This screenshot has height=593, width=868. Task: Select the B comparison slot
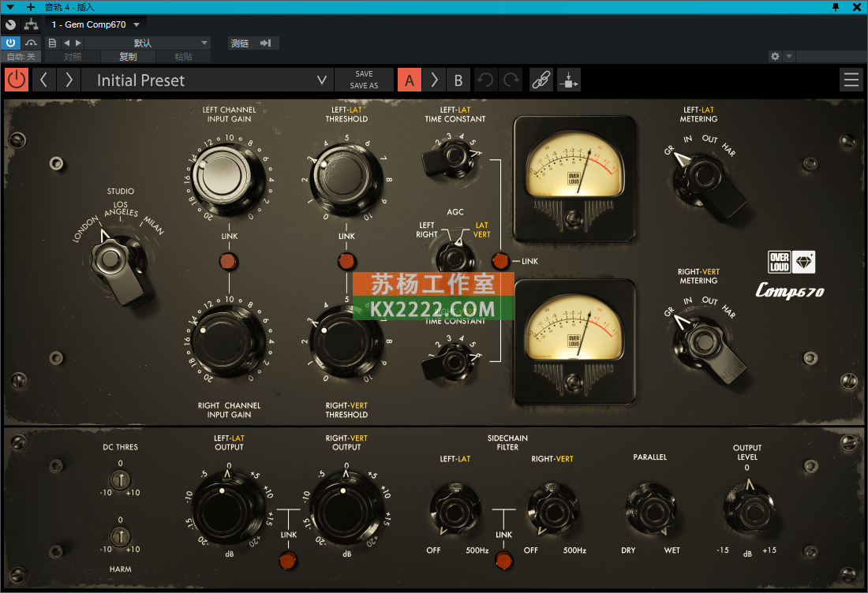[x=458, y=80]
